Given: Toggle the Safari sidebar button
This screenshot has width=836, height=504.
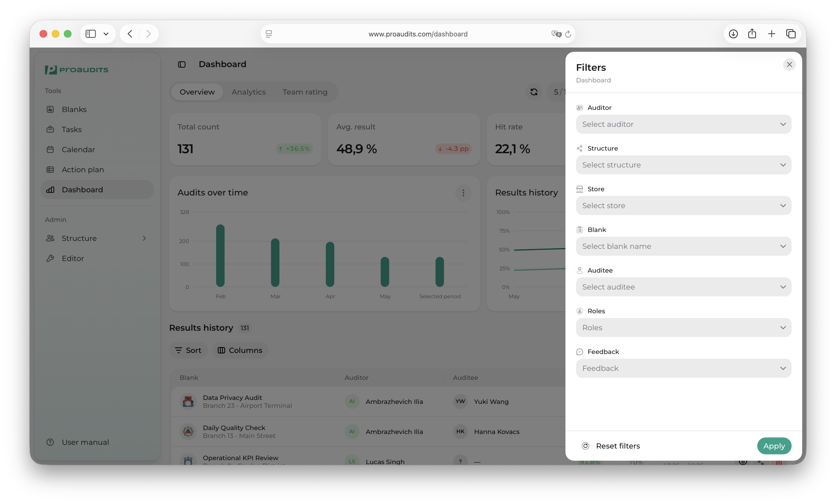Looking at the screenshot, I should [91, 34].
